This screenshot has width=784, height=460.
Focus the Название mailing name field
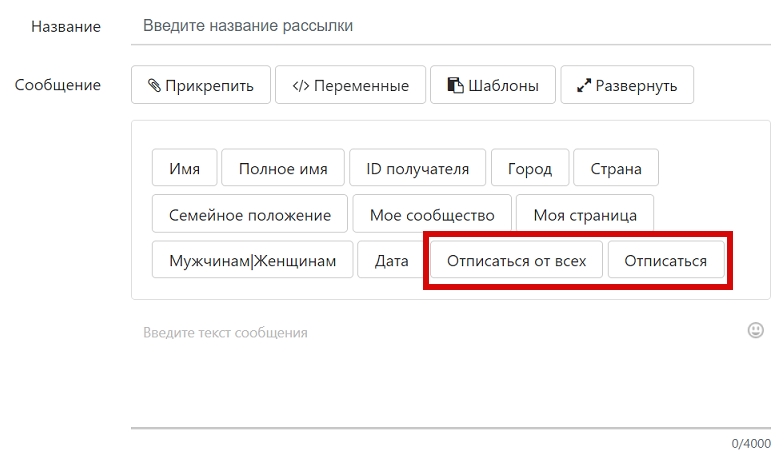click(450, 26)
